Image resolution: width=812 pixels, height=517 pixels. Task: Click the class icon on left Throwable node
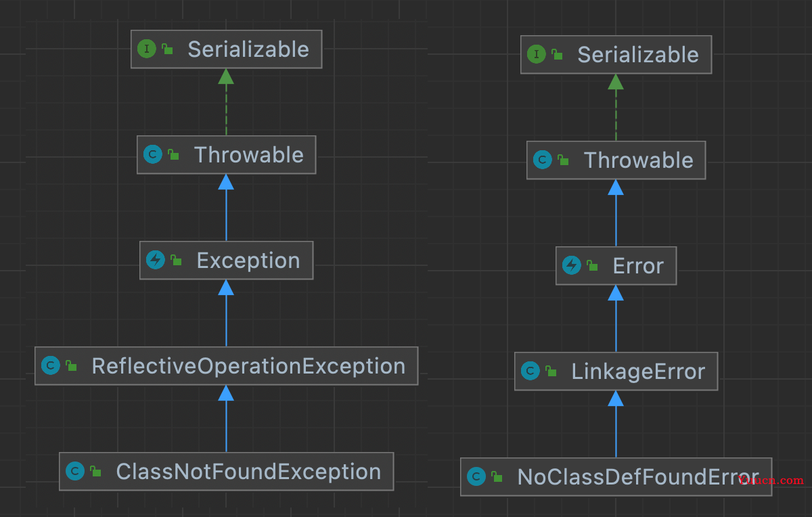tap(153, 154)
